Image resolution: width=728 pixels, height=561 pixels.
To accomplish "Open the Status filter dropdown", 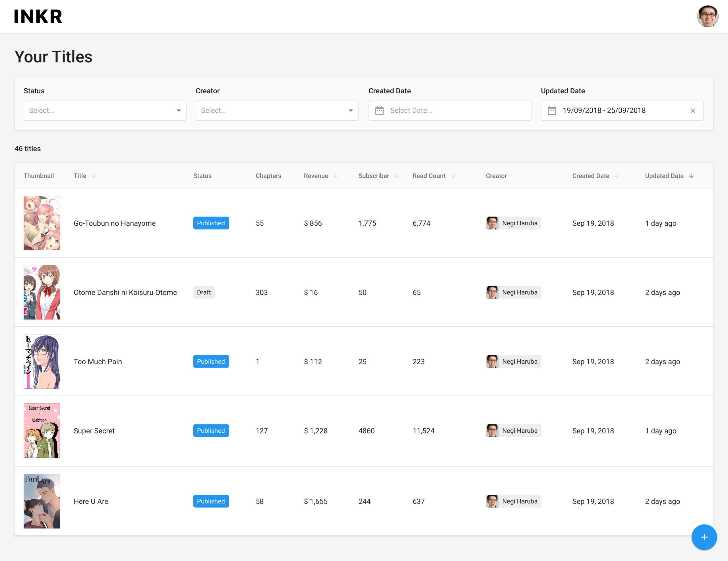I will [105, 110].
